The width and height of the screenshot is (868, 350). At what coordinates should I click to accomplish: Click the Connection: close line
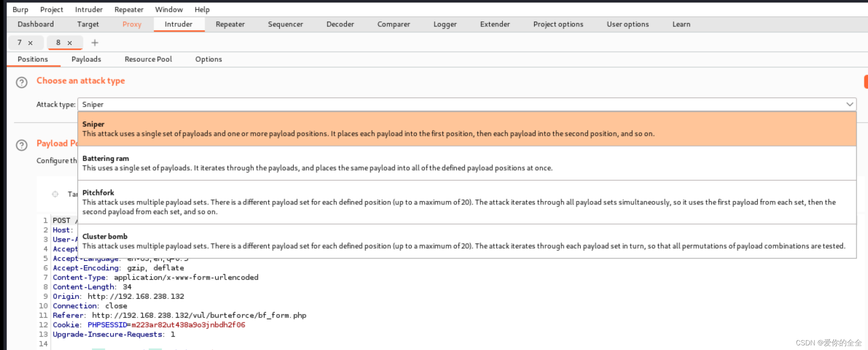click(90, 306)
